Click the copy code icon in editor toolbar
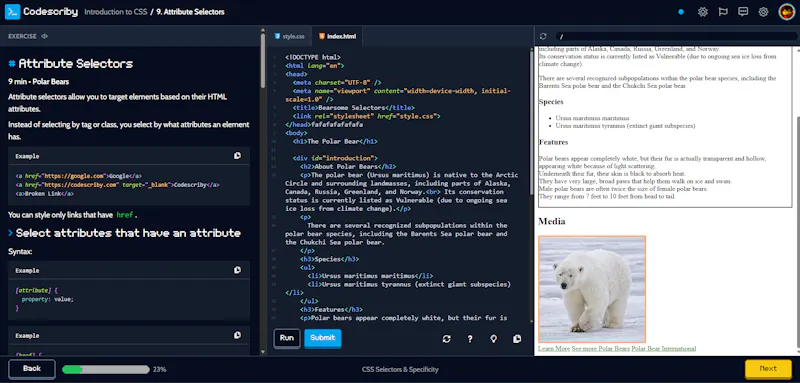 tap(517, 339)
